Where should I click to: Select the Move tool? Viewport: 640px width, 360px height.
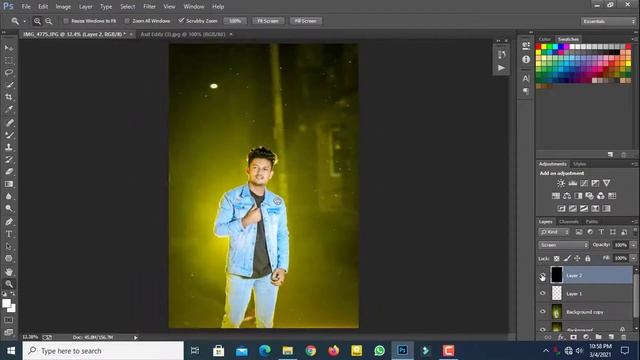pos(9,48)
